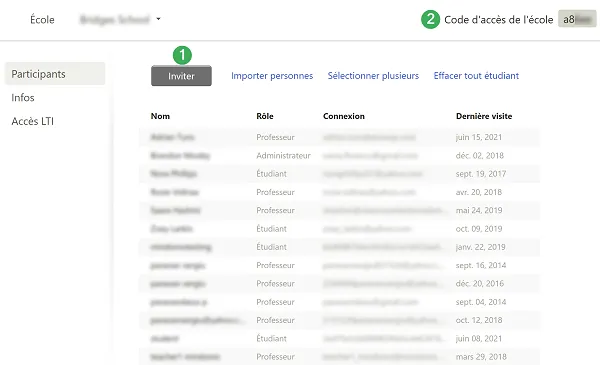This screenshot has height=365, width=600.
Task: Select the row dated juin 08, 2021
Action: point(340,339)
